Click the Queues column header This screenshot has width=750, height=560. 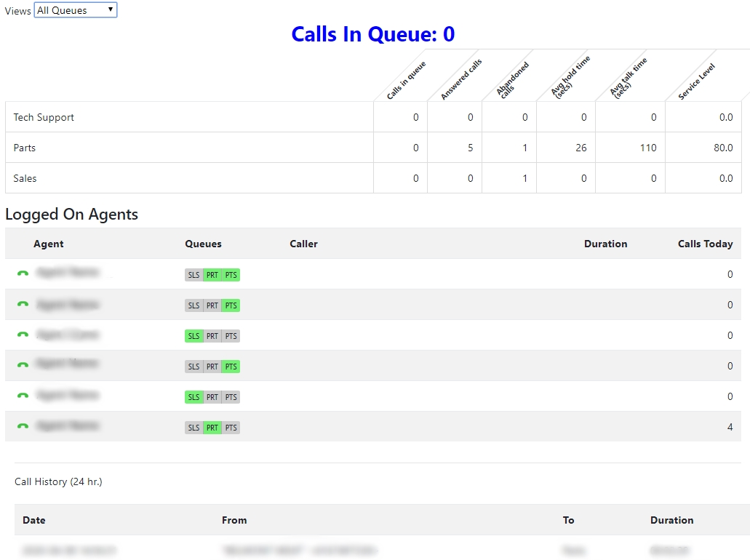pyautogui.click(x=203, y=244)
